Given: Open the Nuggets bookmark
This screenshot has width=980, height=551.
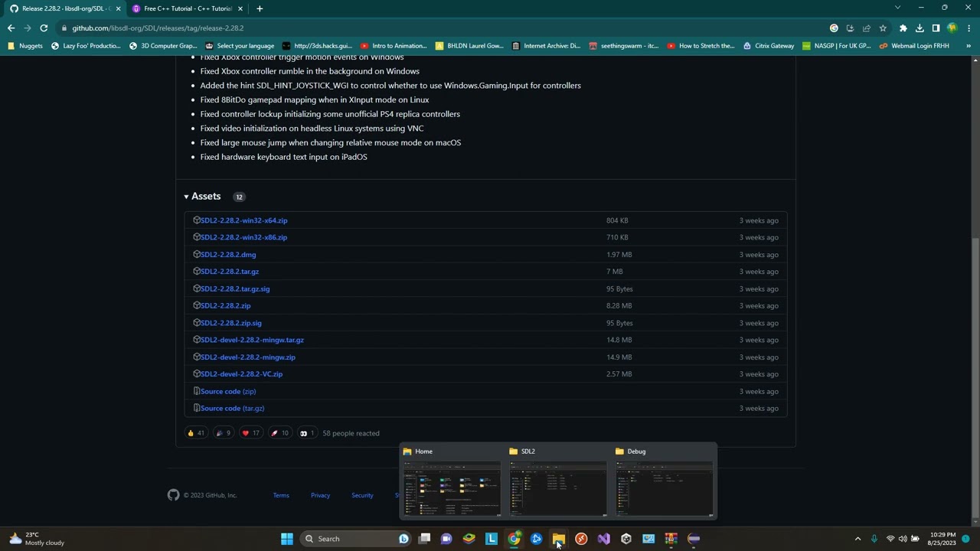Looking at the screenshot, I should coord(25,46).
